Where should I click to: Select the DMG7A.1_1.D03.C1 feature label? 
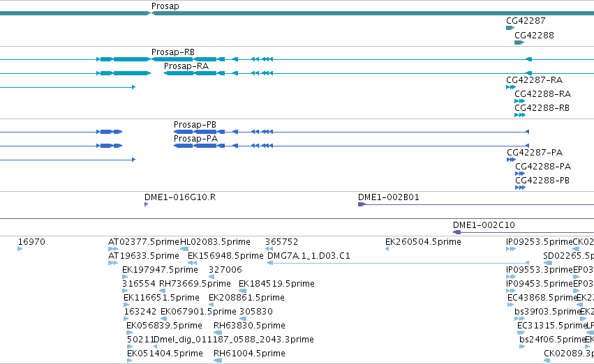pyautogui.click(x=309, y=256)
